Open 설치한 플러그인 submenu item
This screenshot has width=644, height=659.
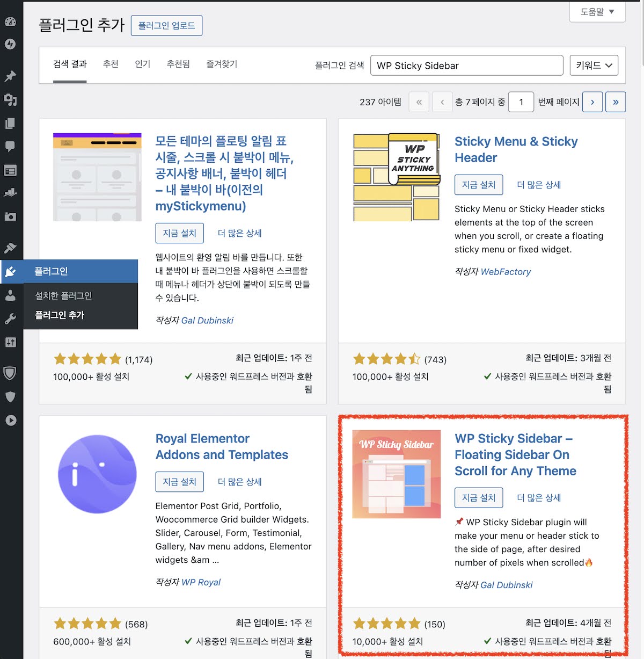(x=63, y=295)
